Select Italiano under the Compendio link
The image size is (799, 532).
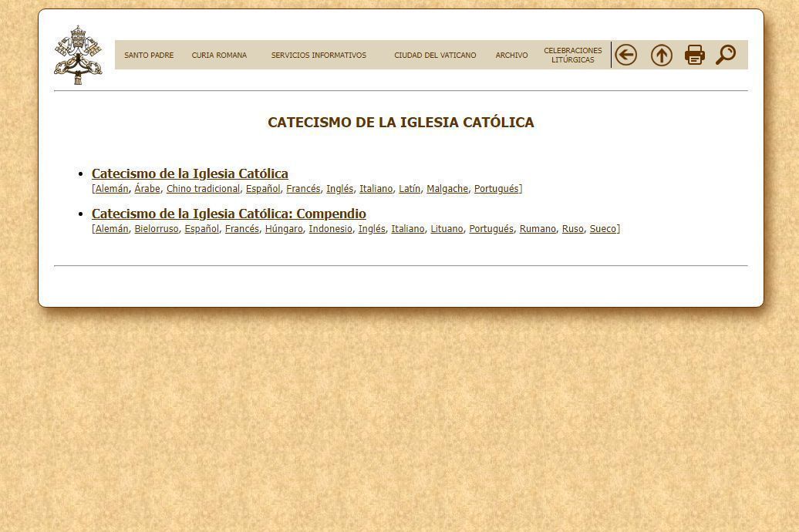tap(408, 229)
